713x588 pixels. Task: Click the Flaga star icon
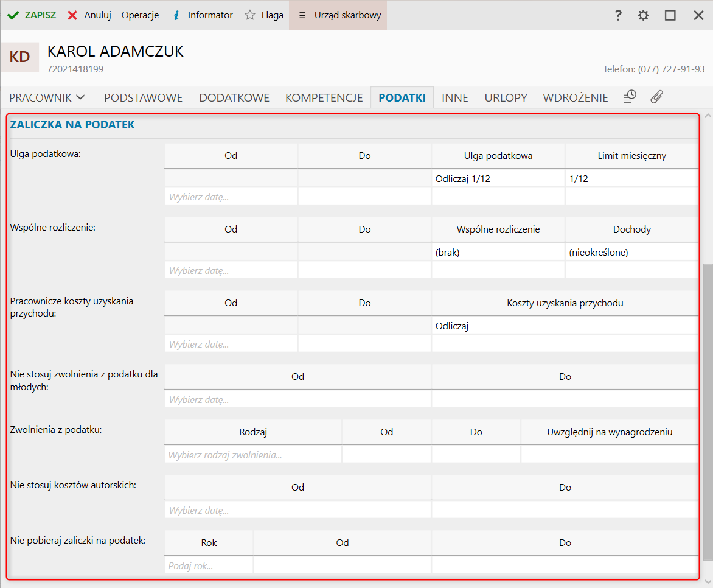(249, 15)
